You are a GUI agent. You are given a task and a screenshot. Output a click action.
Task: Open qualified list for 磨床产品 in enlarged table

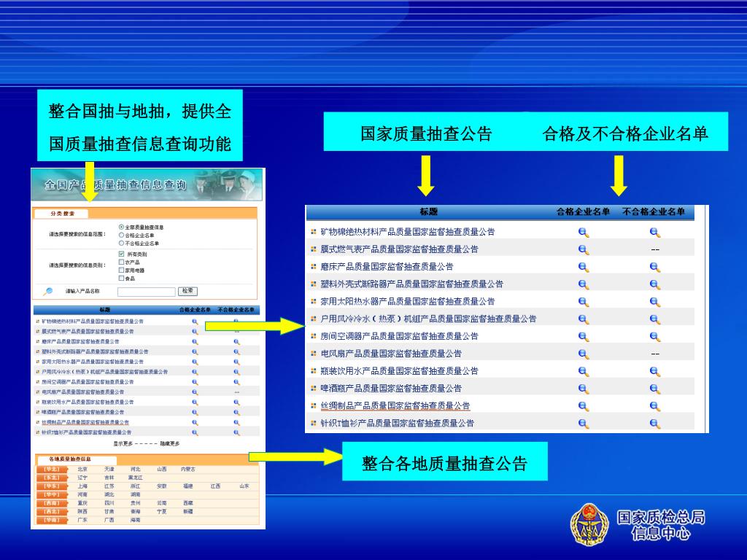point(584,267)
